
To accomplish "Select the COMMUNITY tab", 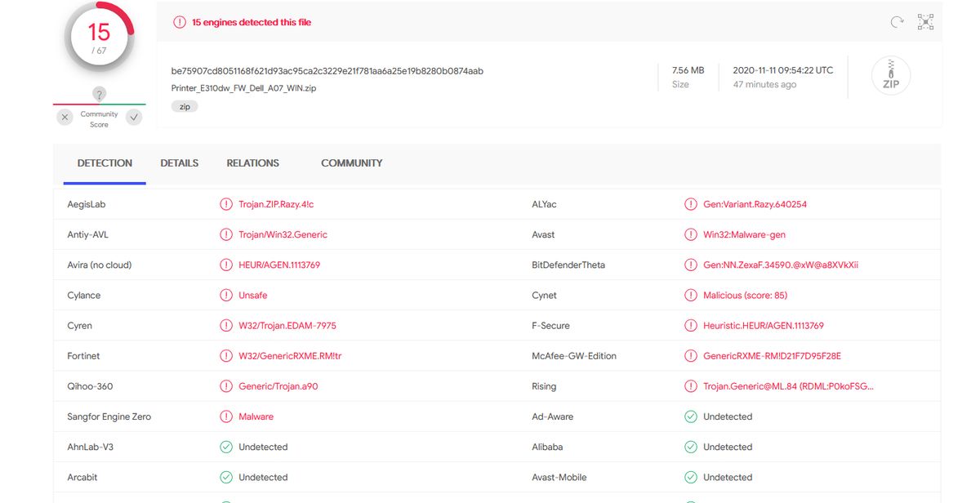I will (x=351, y=163).
